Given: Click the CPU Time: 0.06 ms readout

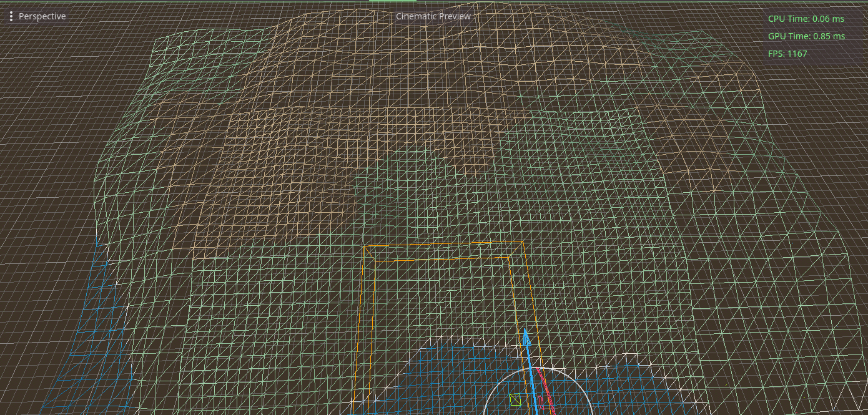Looking at the screenshot, I should [806, 19].
